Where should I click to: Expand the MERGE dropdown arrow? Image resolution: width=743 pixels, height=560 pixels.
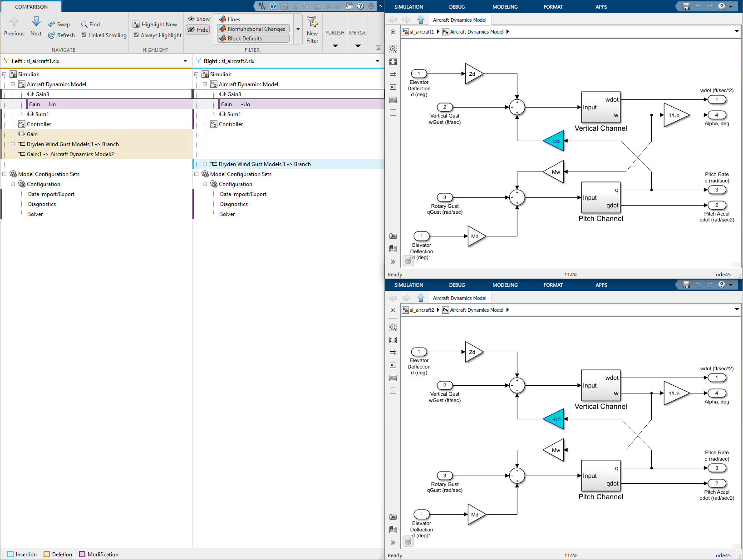click(x=358, y=46)
